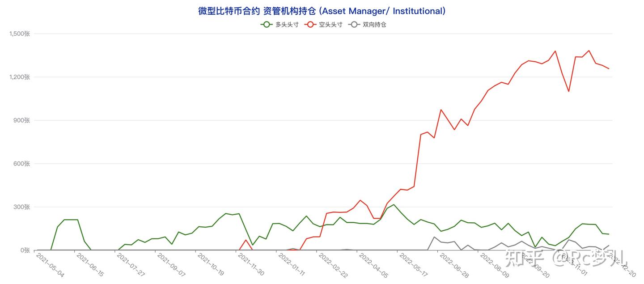Image resolution: width=644 pixels, height=284 pixels.
Task: Click the 900张 y-axis label
Action: pyautogui.click(x=22, y=120)
